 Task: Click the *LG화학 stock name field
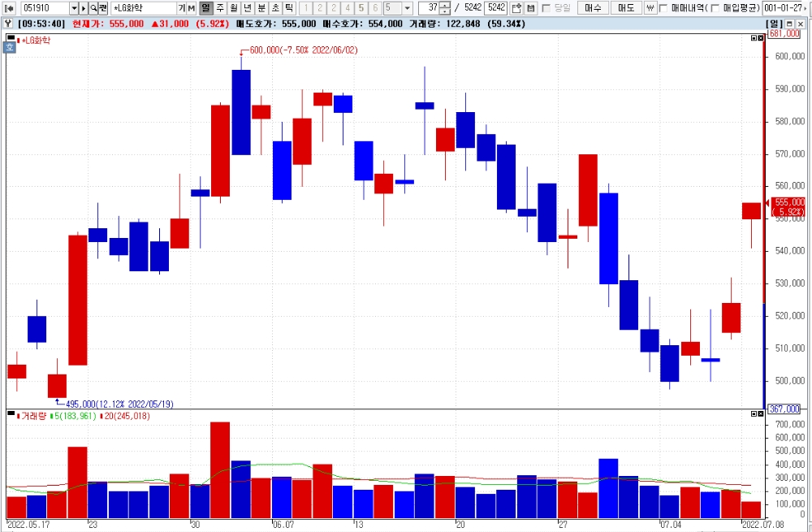click(144, 8)
